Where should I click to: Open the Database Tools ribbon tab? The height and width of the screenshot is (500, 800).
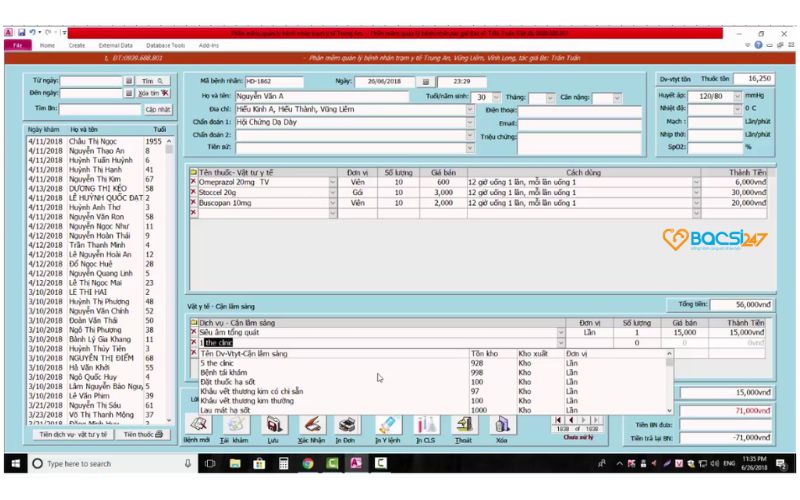pyautogui.click(x=166, y=45)
